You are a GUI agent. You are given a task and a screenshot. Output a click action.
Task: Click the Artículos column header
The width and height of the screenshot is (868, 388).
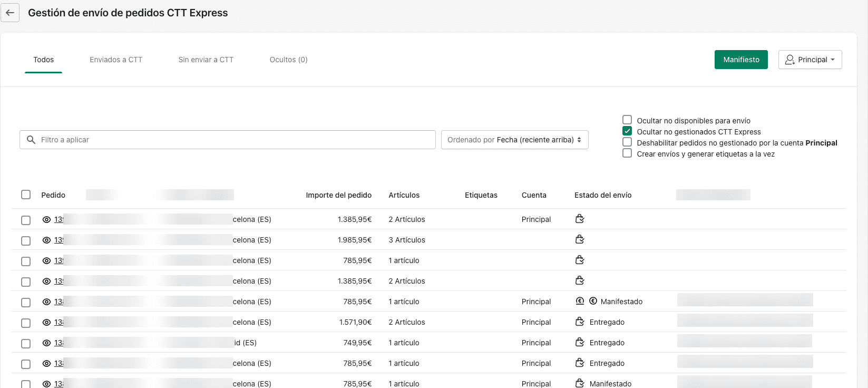click(x=404, y=195)
